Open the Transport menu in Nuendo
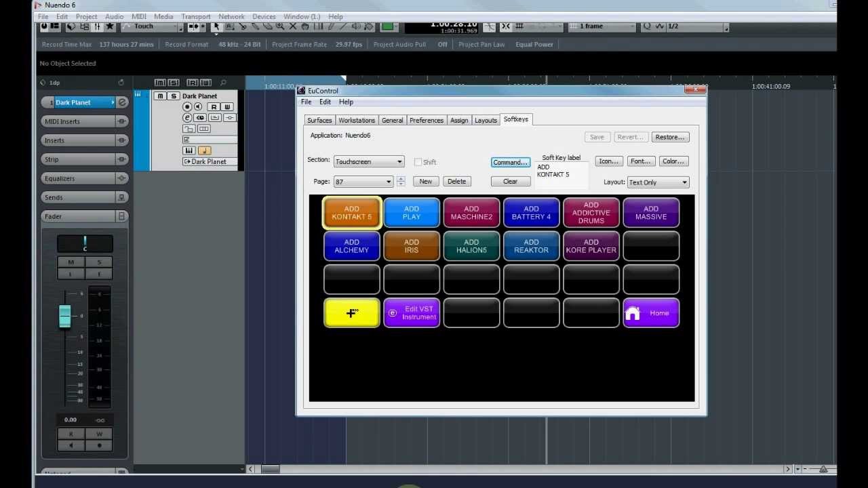This screenshot has width=868, height=488. 196,16
